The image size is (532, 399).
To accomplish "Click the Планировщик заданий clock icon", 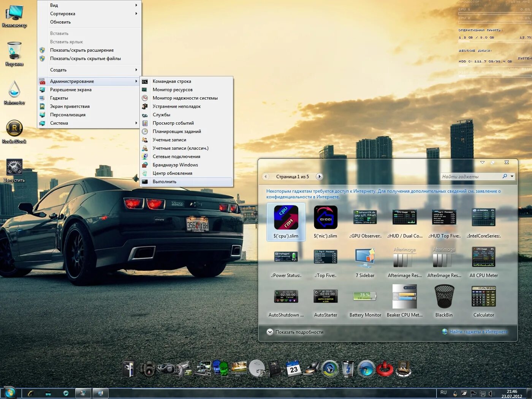I will [x=145, y=131].
